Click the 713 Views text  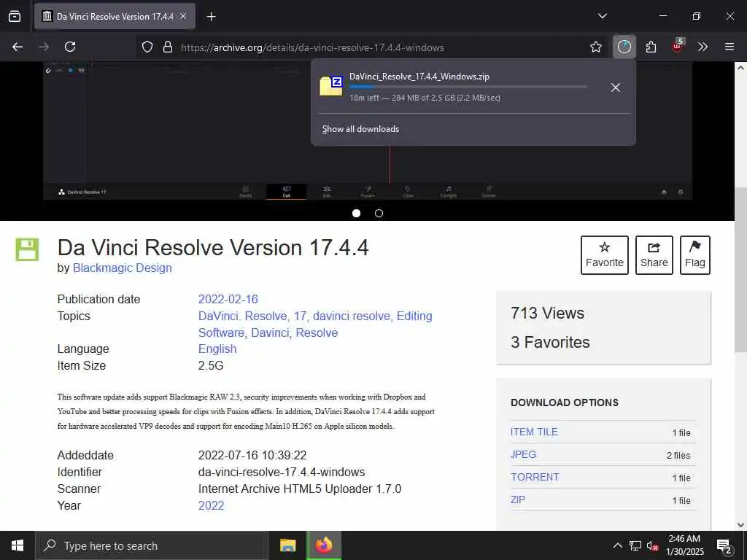point(547,314)
